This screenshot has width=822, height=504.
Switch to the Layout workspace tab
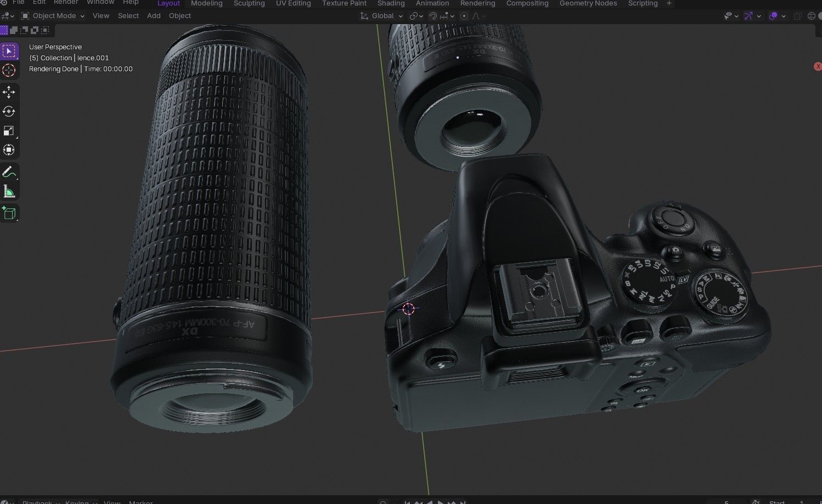168,3
